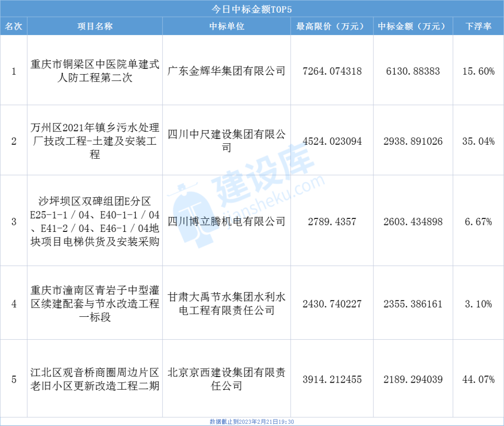Click the 最高限价（万元） column header

click(332, 27)
